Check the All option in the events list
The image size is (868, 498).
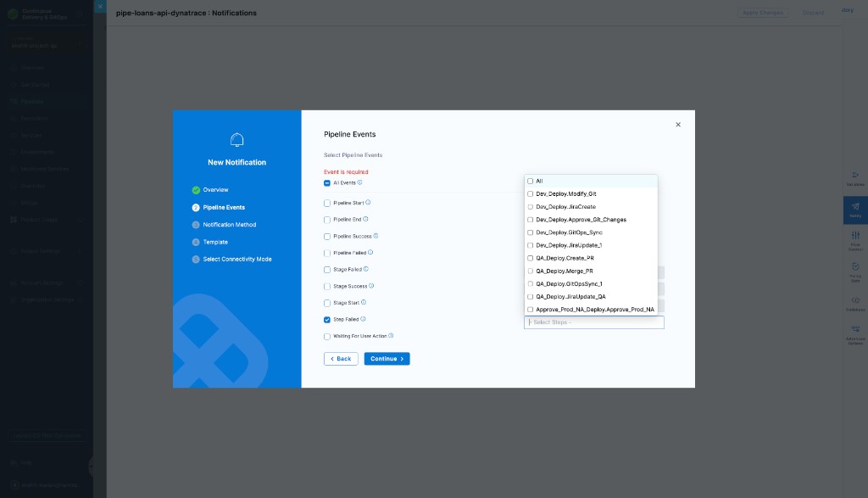click(530, 181)
